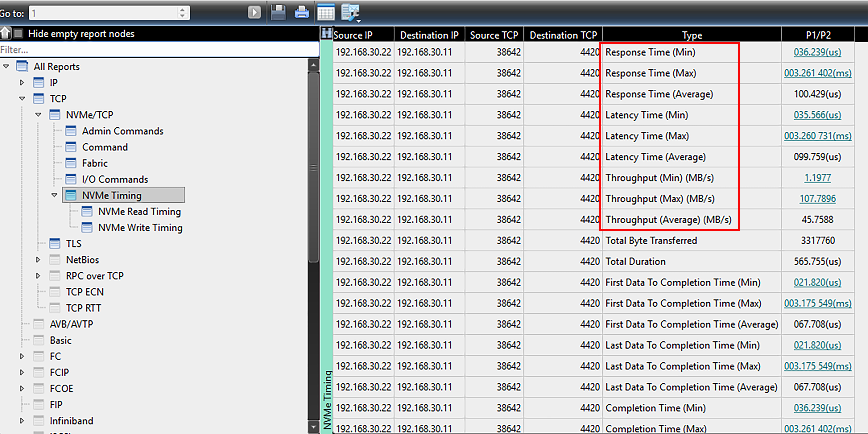The width and height of the screenshot is (868, 434).
Task: Open the Throughput Min 1.1977 link
Action: coord(817,178)
